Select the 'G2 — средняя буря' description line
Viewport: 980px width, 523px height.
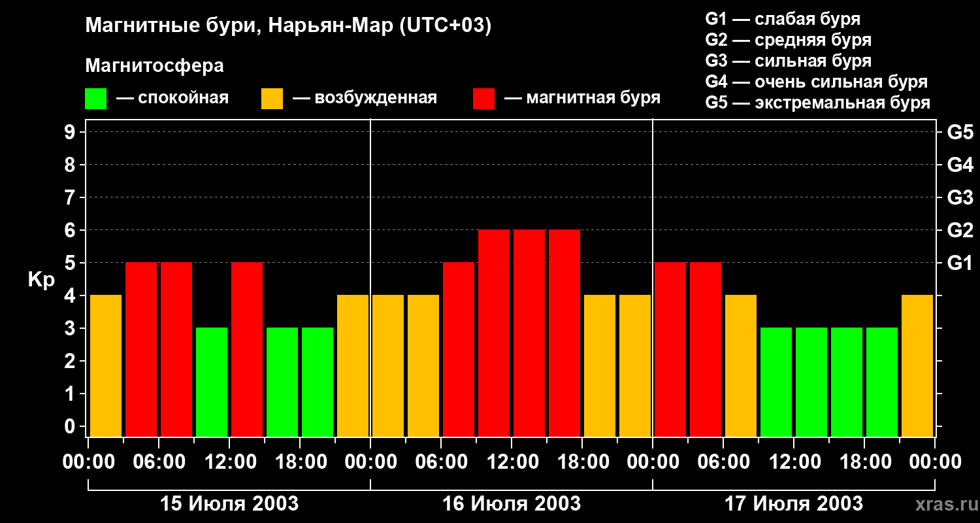point(788,40)
